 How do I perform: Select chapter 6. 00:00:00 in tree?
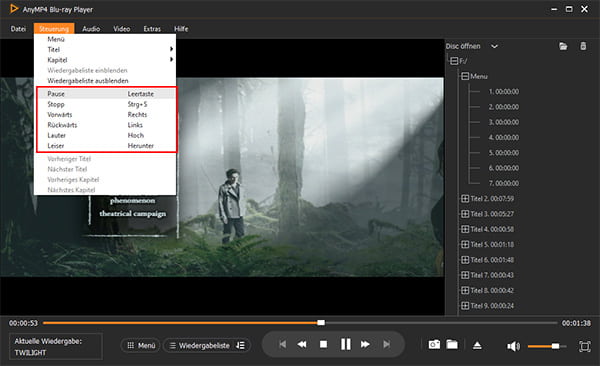tap(504, 168)
